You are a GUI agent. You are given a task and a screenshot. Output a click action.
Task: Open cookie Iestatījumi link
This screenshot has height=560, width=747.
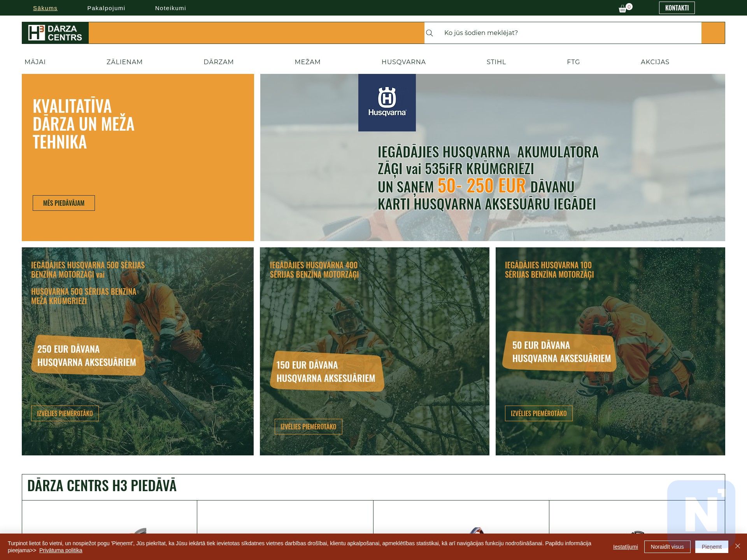coord(625,547)
